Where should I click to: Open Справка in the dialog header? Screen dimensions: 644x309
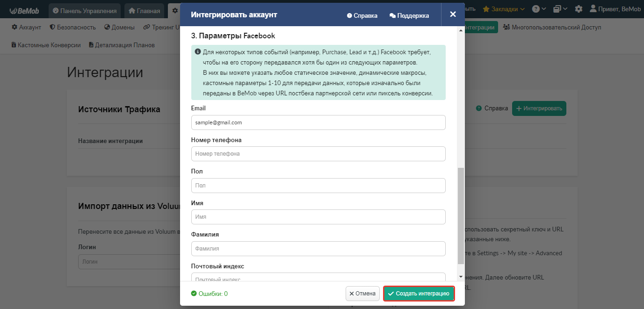click(x=362, y=15)
